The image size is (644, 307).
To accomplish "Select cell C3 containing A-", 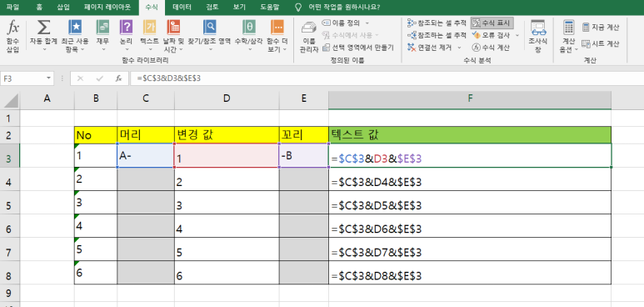I will tap(146, 155).
